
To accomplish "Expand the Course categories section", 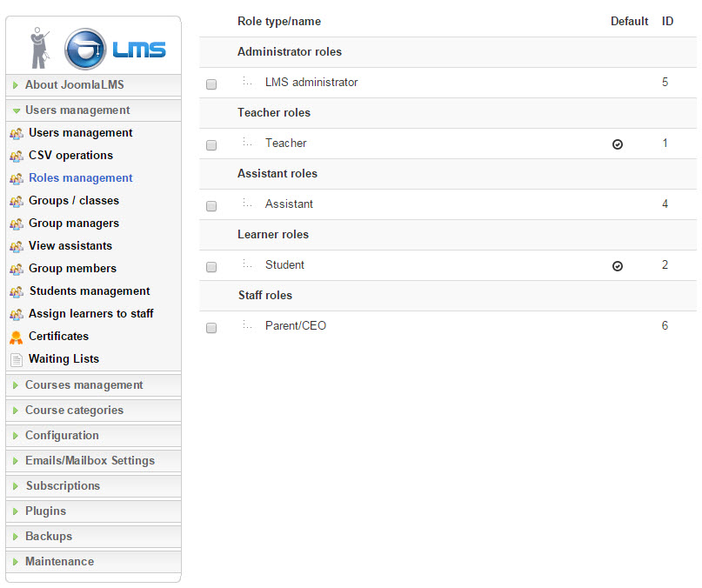I will (x=93, y=411).
